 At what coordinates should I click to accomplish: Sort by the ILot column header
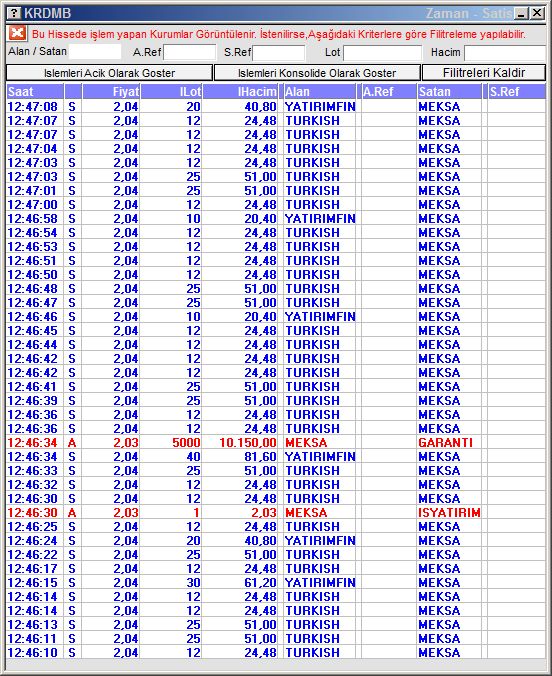171,92
